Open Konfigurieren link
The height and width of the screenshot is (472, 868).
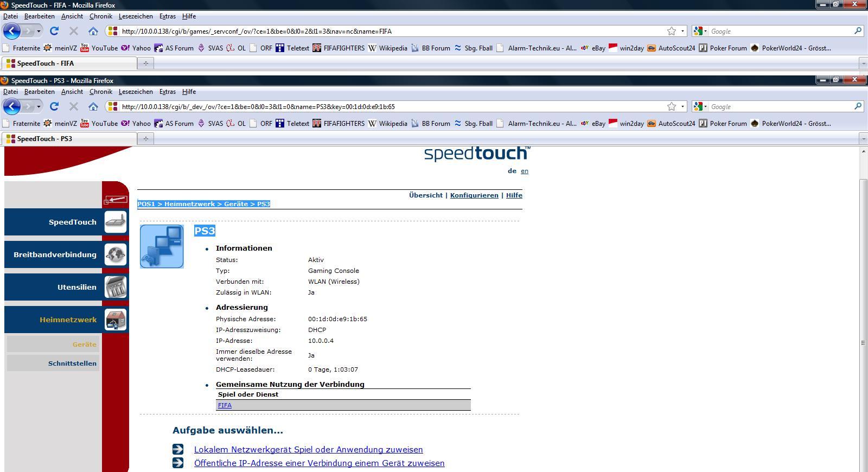pos(474,195)
